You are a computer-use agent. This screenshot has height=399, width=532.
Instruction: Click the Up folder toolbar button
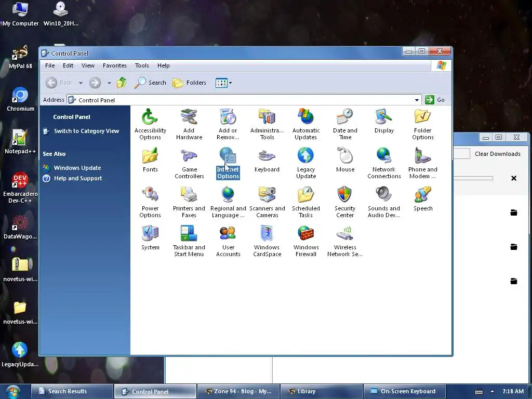pos(122,83)
